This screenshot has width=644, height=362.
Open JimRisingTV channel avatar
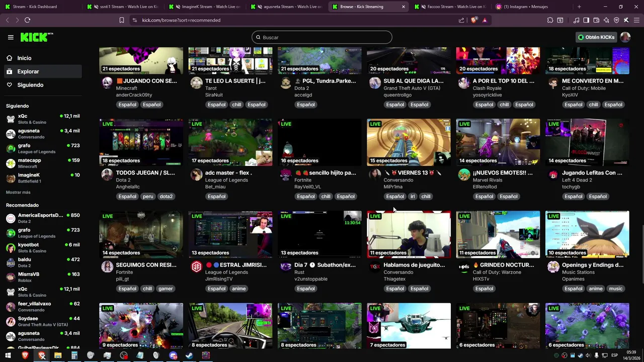click(197, 266)
